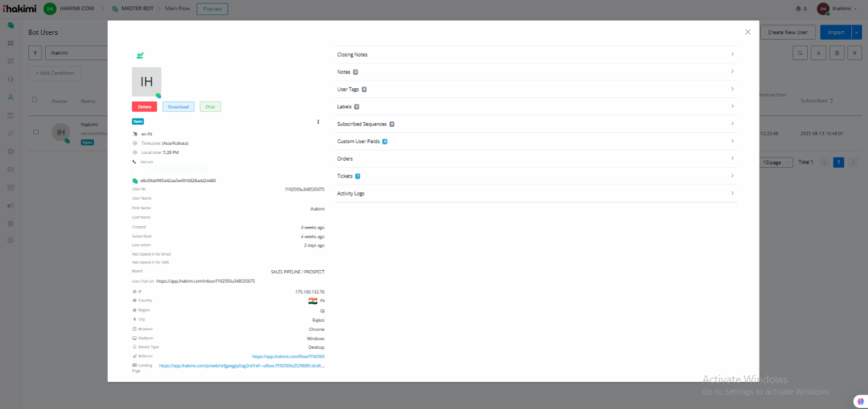Image resolution: width=868 pixels, height=409 pixels.
Task: Expand the Activity Logs section
Action: click(536, 193)
